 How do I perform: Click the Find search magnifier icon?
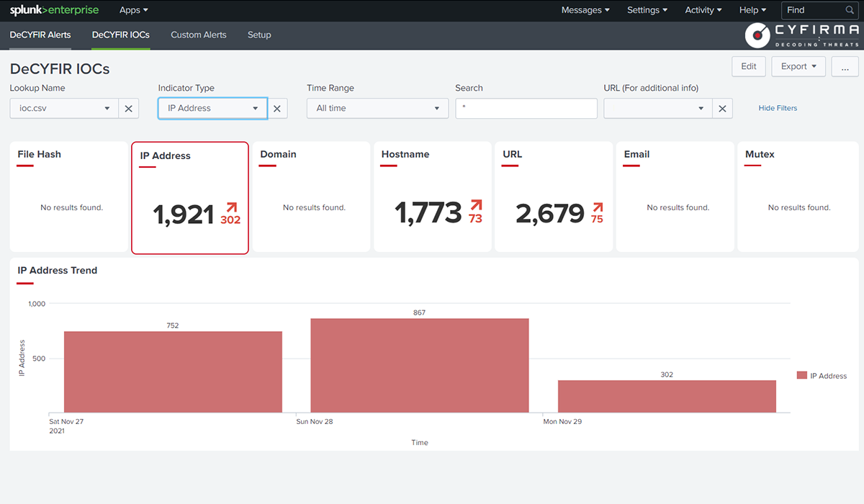(850, 10)
